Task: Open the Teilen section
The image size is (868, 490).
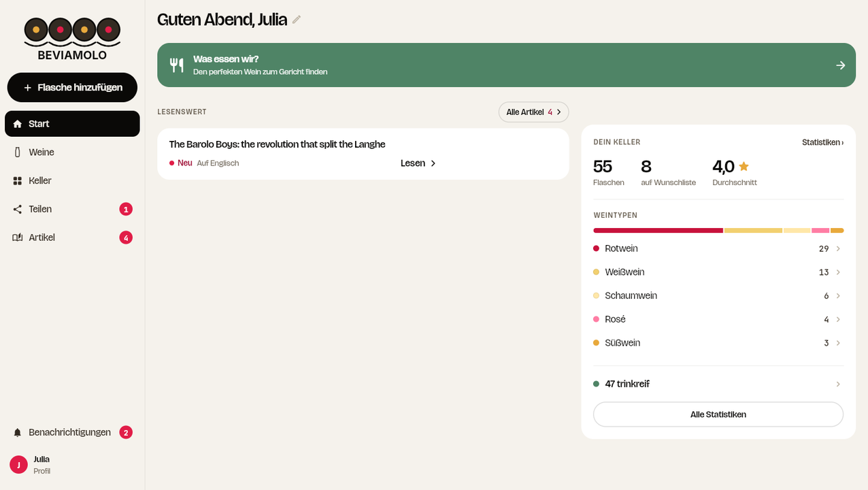Action: pyautogui.click(x=72, y=210)
